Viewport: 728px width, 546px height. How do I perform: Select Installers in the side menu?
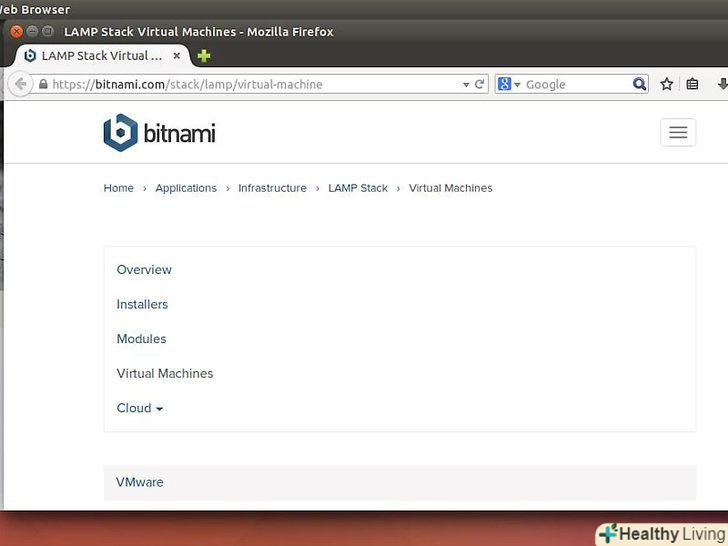point(142,304)
